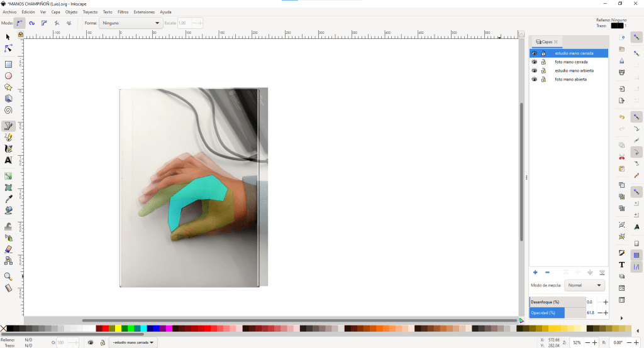
Task: Open the Forma dropdown set to Ninguno
Action: 131,23
